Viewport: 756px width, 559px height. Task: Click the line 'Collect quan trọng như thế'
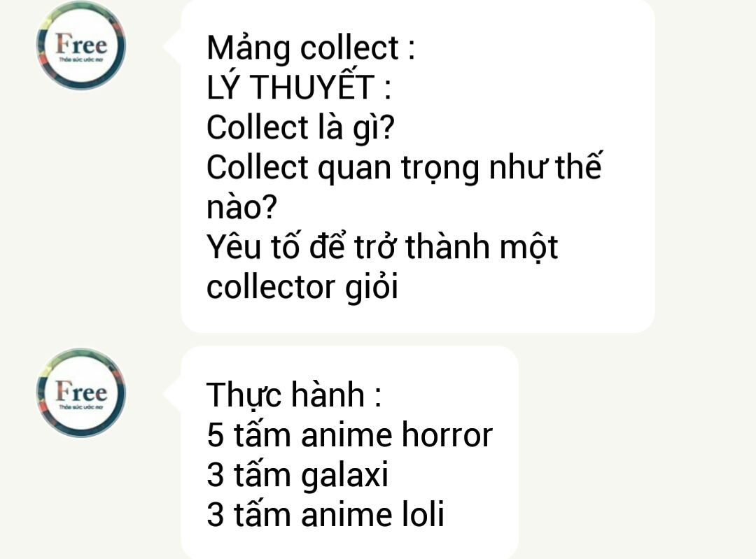tap(404, 168)
